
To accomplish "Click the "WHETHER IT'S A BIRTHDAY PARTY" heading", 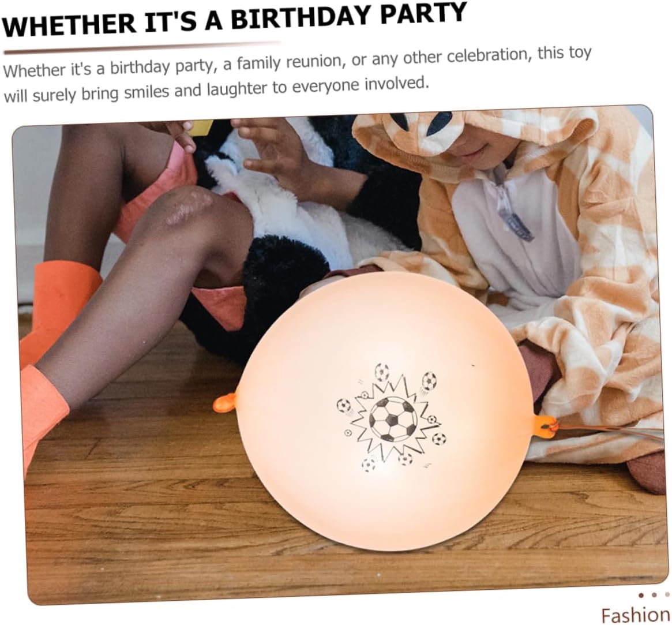I will click(234, 20).
